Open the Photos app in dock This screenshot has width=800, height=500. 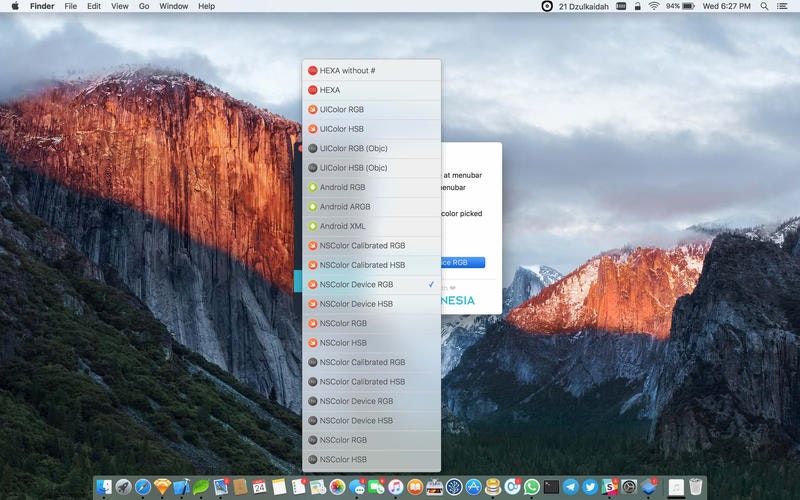[x=338, y=487]
